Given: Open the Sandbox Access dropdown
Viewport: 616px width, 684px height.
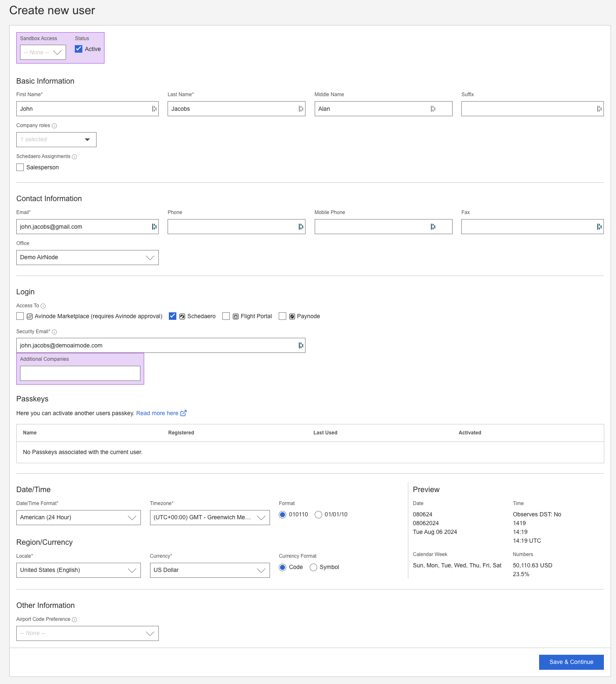Looking at the screenshot, I should coord(43,52).
